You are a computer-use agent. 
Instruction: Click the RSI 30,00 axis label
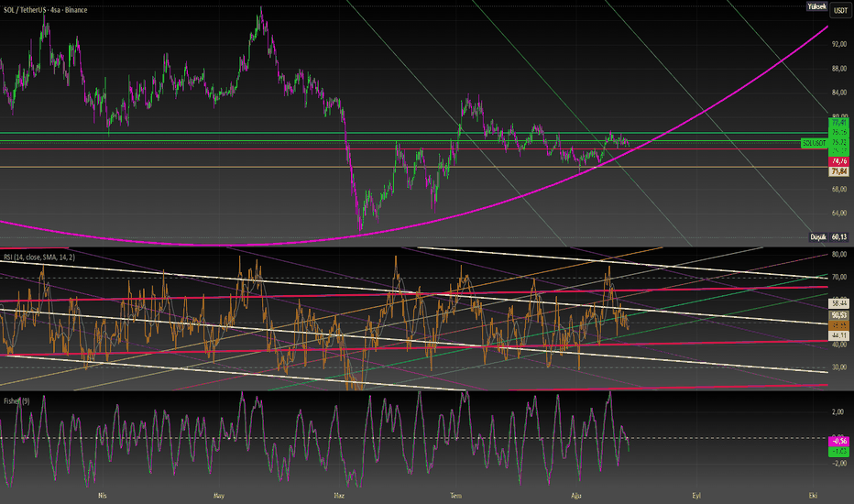(838, 367)
